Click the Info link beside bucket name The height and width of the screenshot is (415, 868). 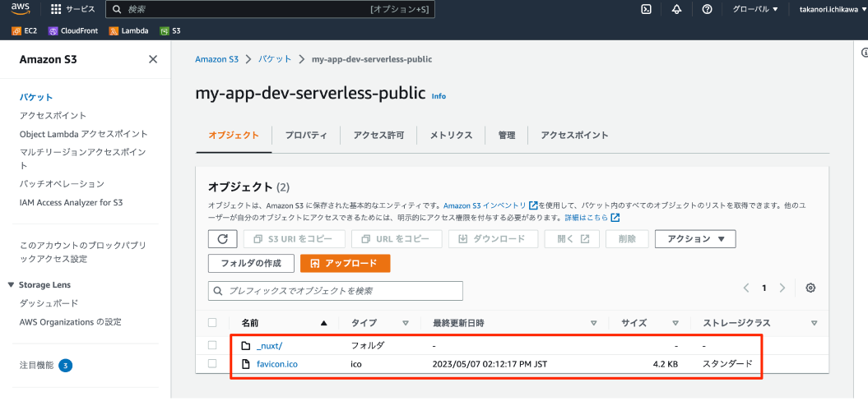439,96
